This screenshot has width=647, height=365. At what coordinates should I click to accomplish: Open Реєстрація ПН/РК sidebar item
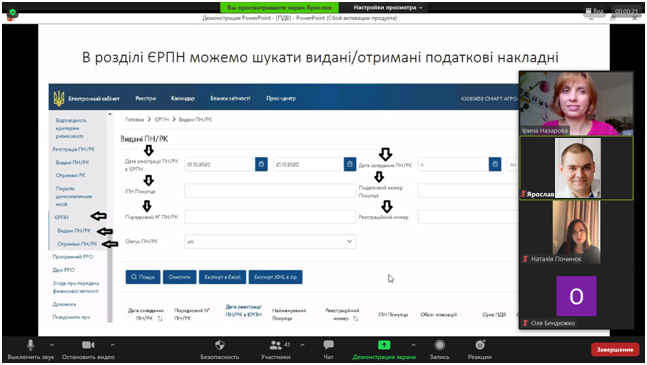73,149
